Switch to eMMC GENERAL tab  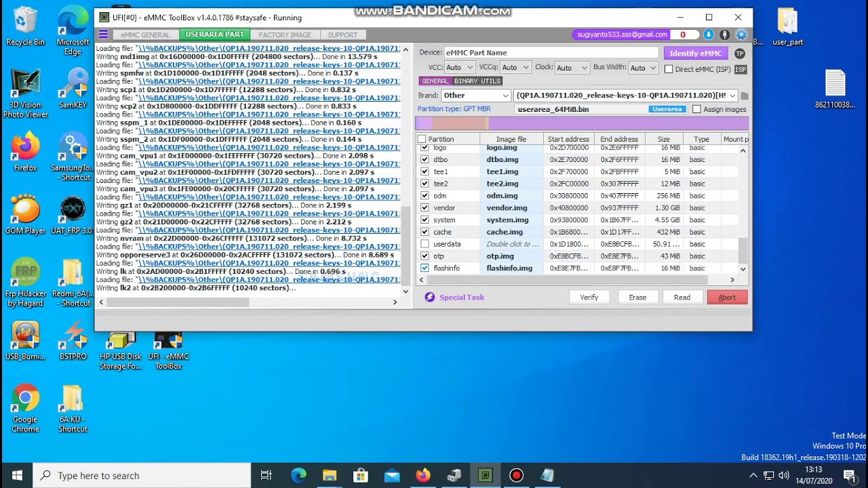[146, 35]
